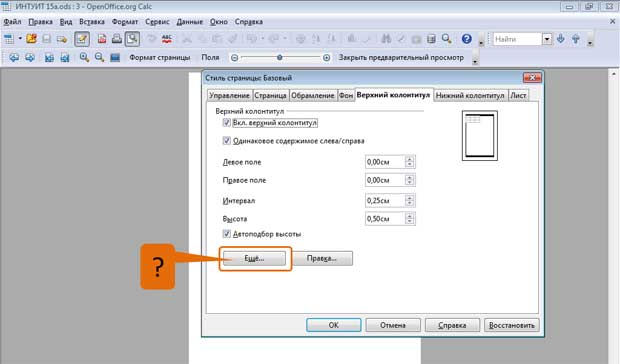Click Закрыть предварительный просмотр button

[401, 58]
